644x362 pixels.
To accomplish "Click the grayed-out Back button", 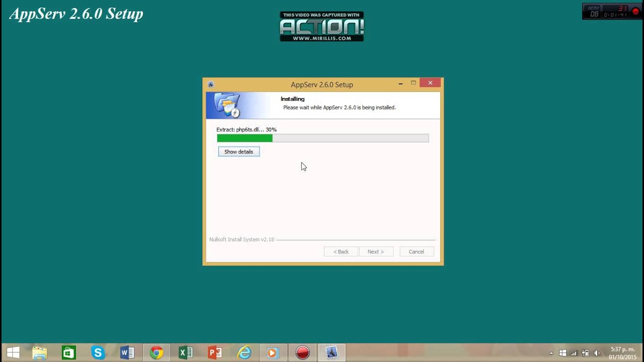I will 341,251.
